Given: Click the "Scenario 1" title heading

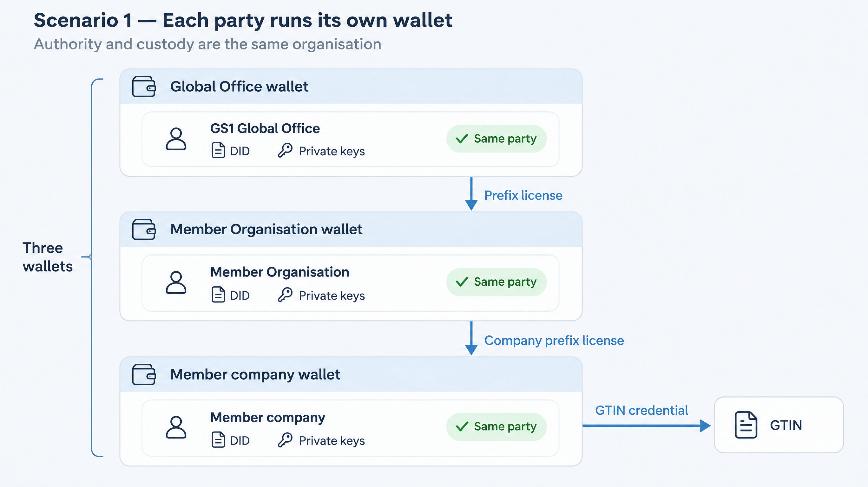Looking at the screenshot, I should (243, 20).
